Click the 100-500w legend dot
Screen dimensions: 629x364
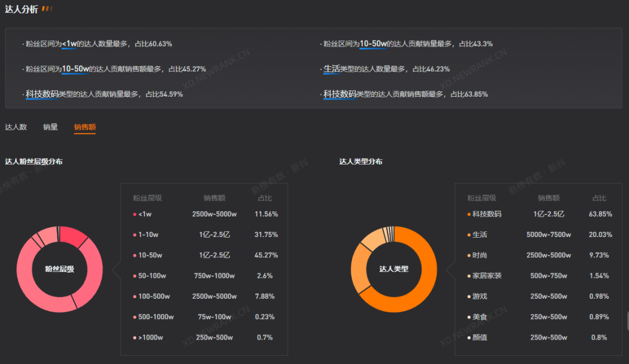pos(135,296)
